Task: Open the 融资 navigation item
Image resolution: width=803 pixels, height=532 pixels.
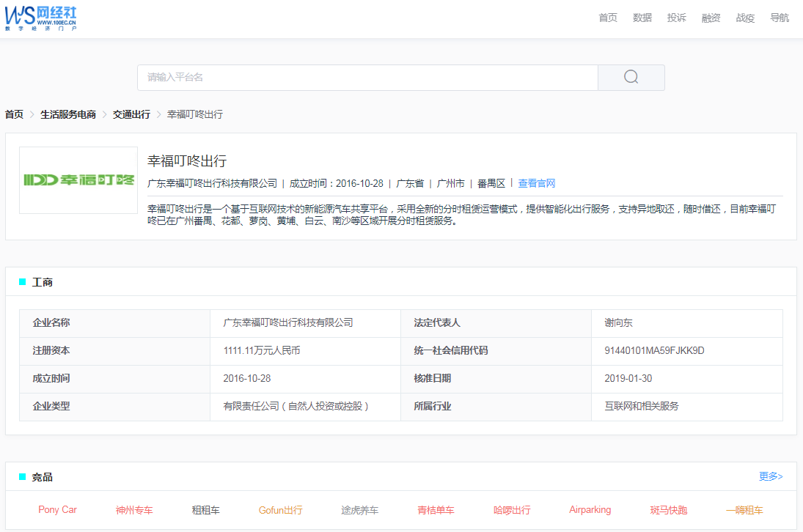Action: click(711, 18)
